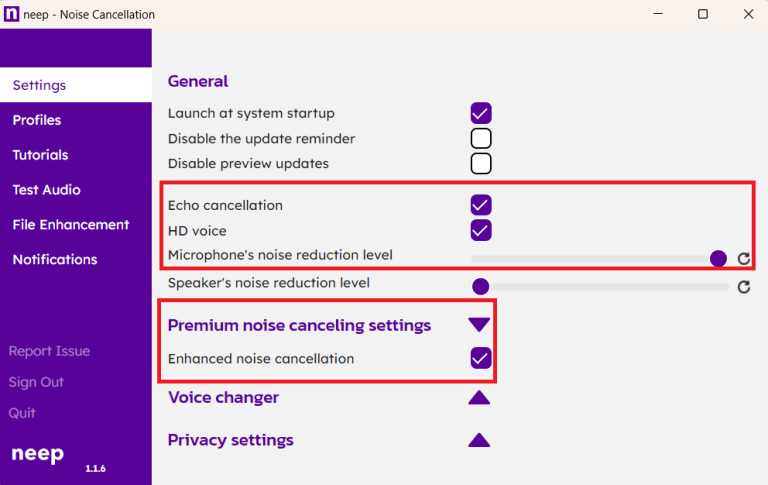Open the Profiles tab
The width and height of the screenshot is (768, 485).
[37, 120]
